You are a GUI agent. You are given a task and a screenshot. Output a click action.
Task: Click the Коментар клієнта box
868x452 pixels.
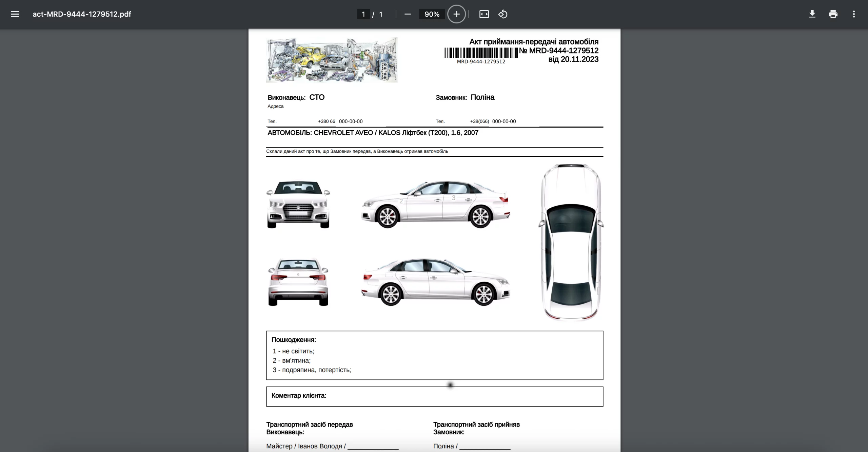point(435,396)
